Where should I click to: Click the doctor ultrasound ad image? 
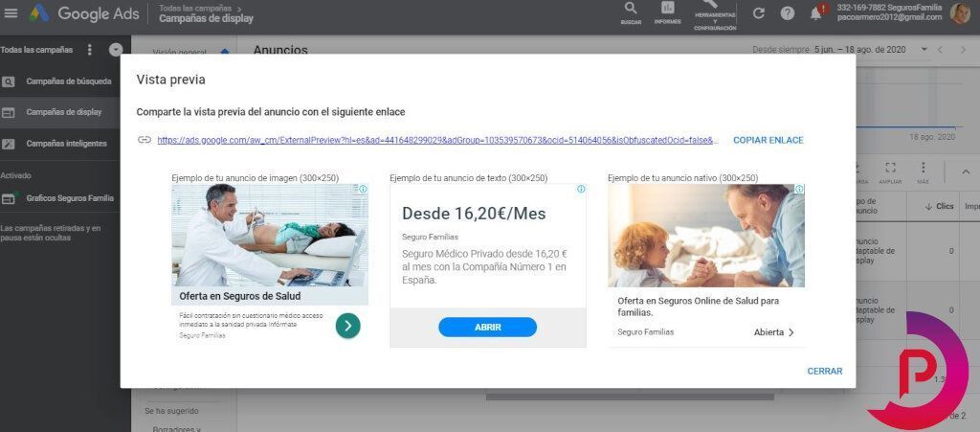pyautogui.click(x=270, y=235)
